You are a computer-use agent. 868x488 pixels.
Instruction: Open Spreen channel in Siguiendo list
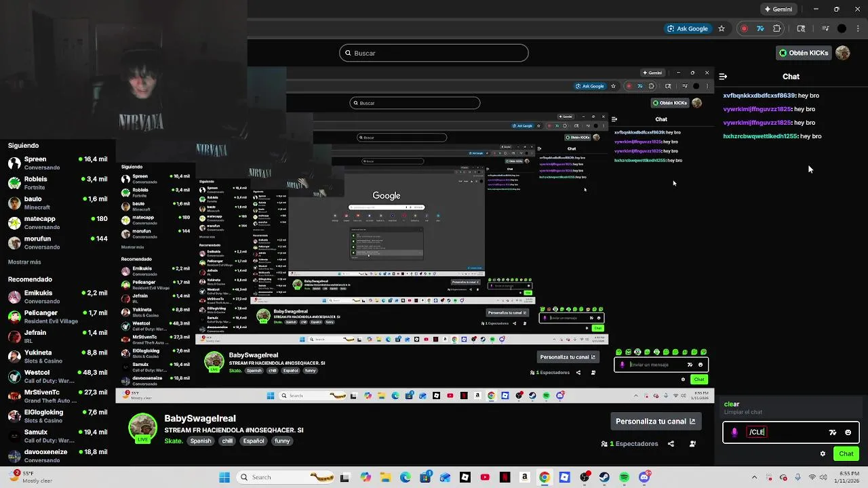point(58,163)
